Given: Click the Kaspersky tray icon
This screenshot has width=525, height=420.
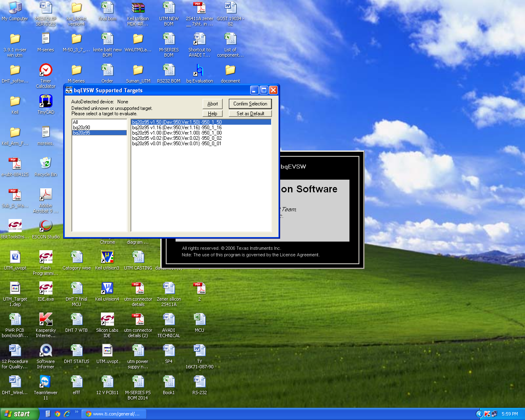Looking at the screenshot, I should pos(487,414).
